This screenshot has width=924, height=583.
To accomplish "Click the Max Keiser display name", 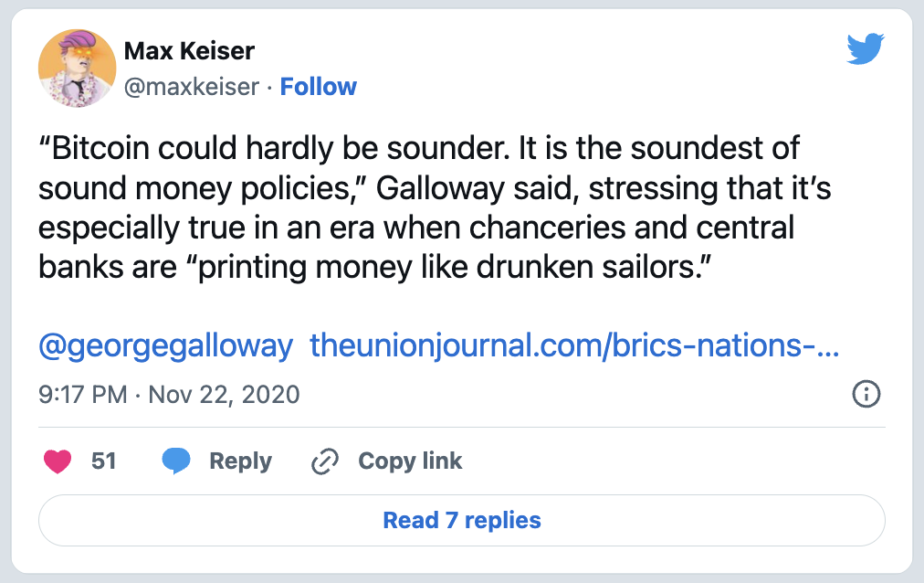I will click(189, 51).
